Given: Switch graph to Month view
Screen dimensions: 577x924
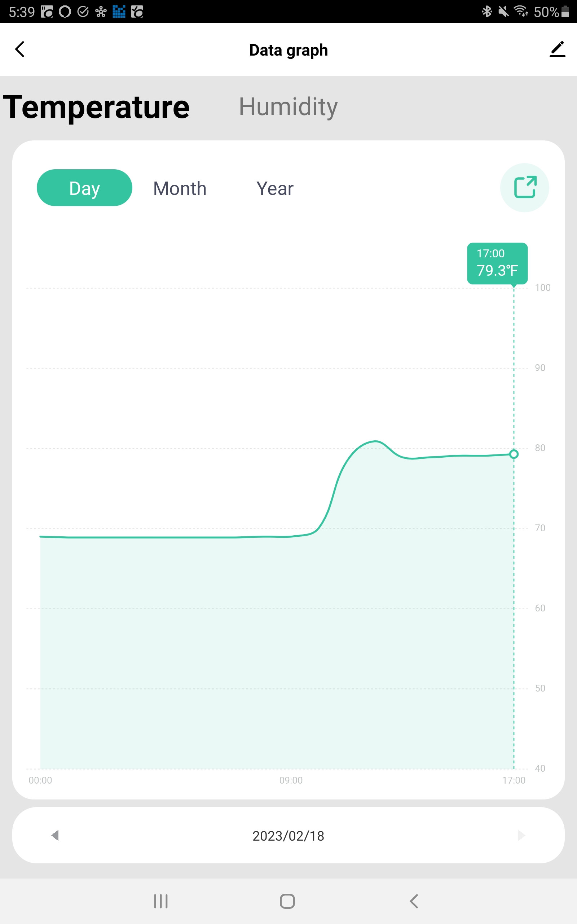Looking at the screenshot, I should 180,188.
